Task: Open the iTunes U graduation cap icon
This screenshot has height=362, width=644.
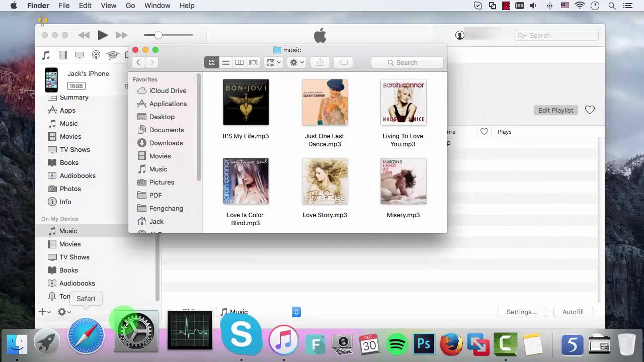Action: [113, 55]
